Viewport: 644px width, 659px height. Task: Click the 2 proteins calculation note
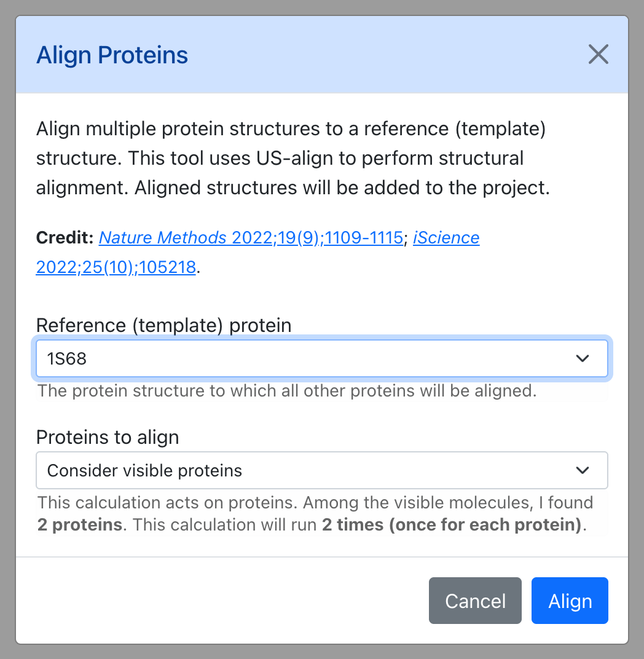315,513
